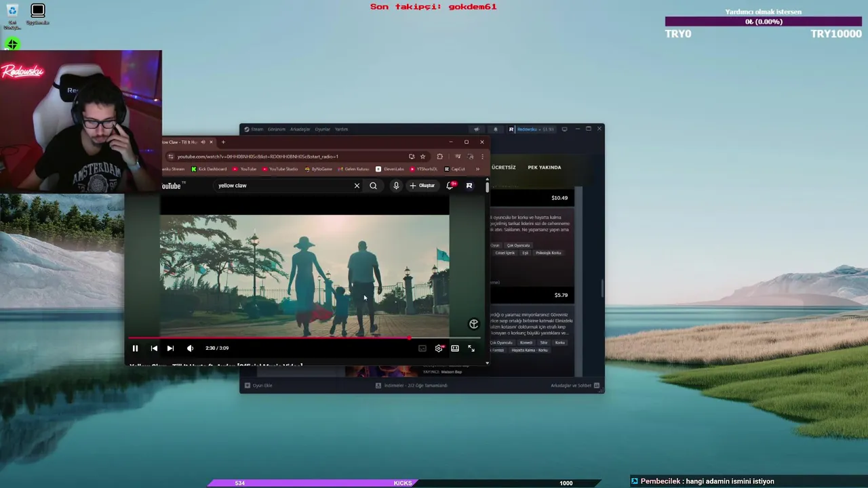The width and height of the screenshot is (868, 488).
Task: Open YouTube notifications bell
Action: click(x=450, y=185)
